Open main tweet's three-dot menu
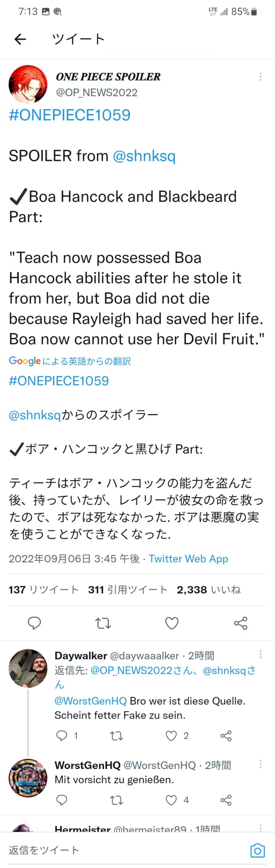This screenshot has height=868, width=275. (x=260, y=77)
